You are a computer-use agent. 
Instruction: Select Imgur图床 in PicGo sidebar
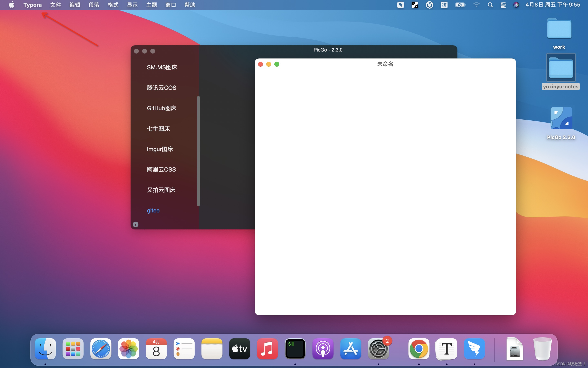click(x=160, y=149)
